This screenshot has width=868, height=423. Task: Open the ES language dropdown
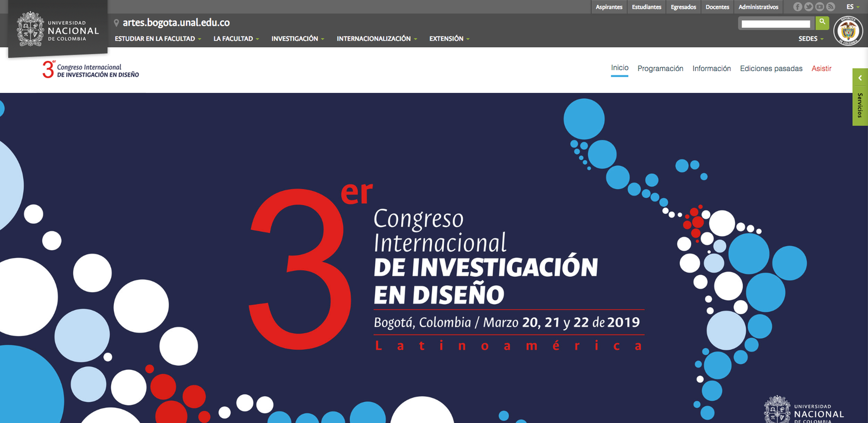tap(853, 7)
